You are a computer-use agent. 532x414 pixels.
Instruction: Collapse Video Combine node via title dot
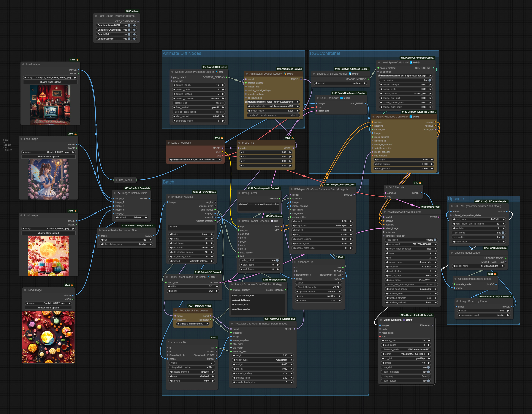[x=381, y=320]
